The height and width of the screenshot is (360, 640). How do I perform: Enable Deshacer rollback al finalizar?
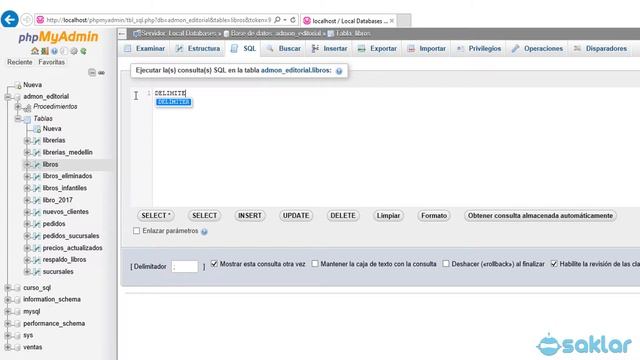[446, 264]
